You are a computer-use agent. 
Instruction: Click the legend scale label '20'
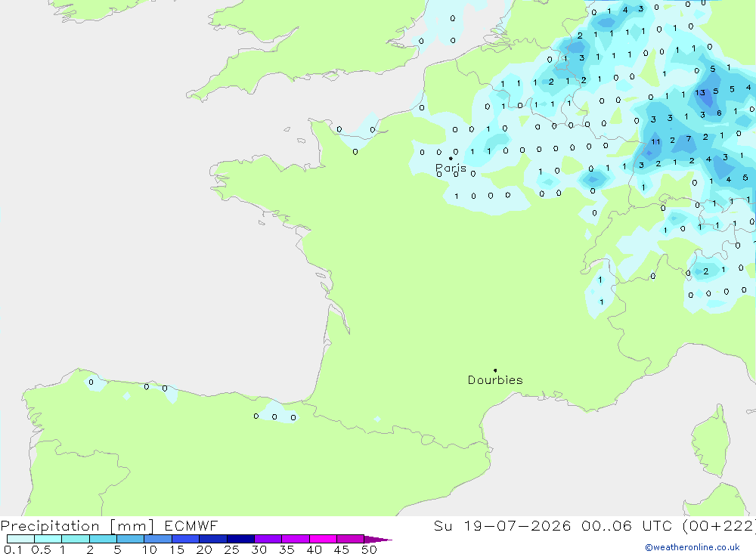point(204,549)
